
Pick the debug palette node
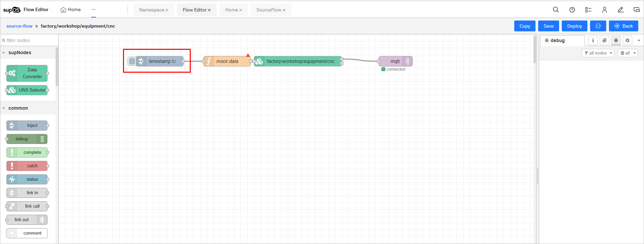point(27,139)
